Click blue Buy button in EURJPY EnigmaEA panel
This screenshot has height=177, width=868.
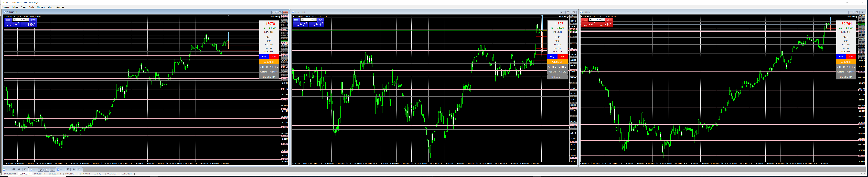[x=841, y=57]
